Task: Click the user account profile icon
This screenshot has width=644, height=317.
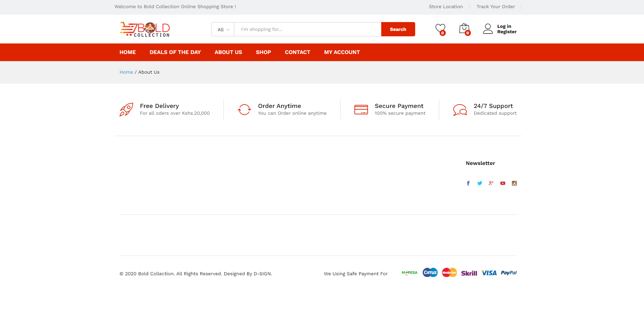Action: [x=488, y=29]
